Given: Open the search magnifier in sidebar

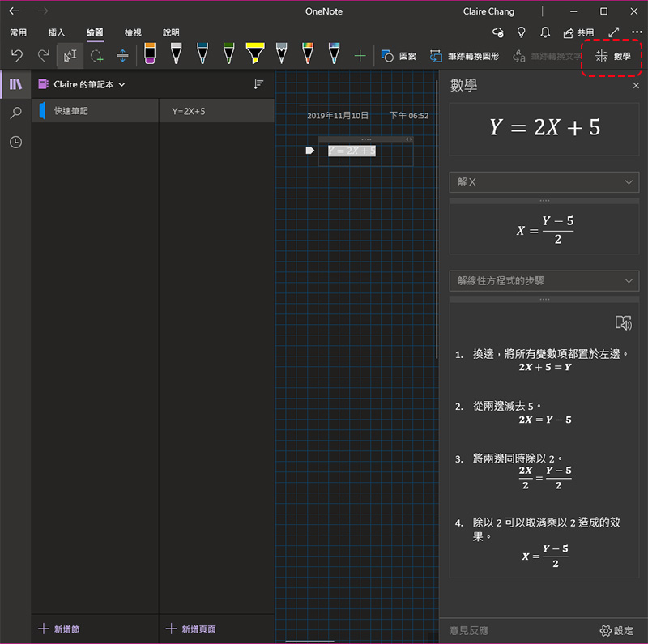Looking at the screenshot, I should coord(15,113).
